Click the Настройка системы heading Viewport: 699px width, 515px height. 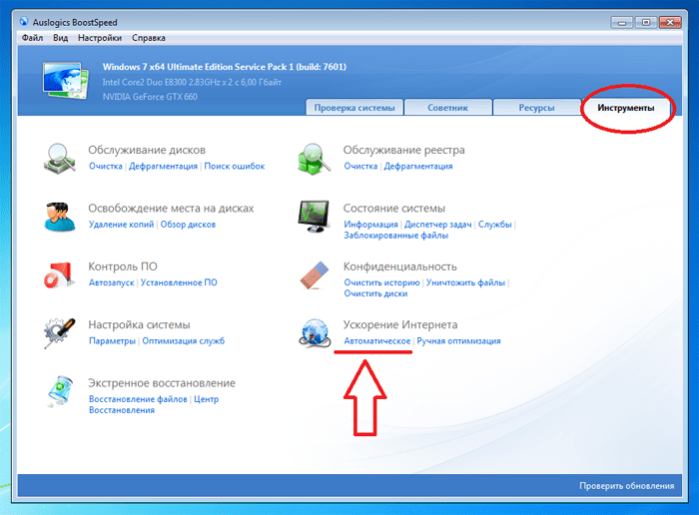[139, 325]
